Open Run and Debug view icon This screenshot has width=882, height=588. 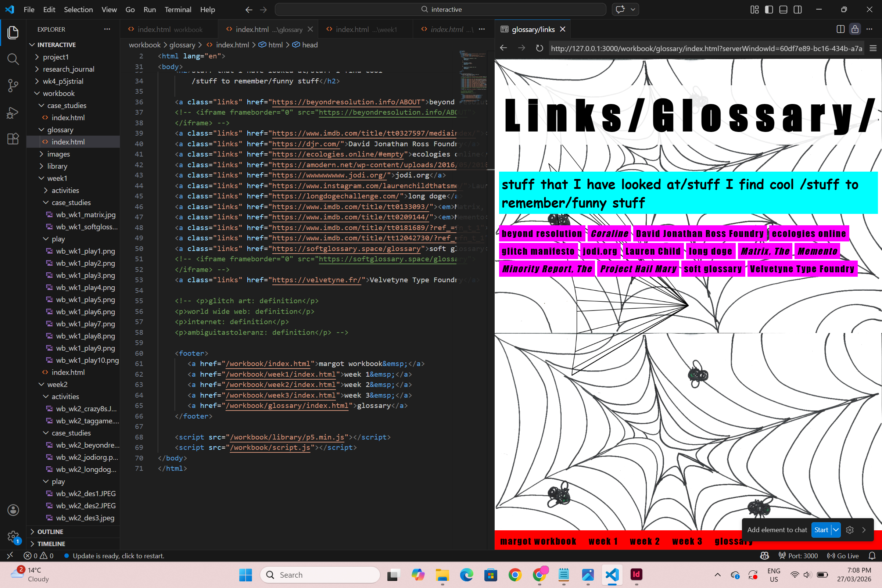coord(13,112)
